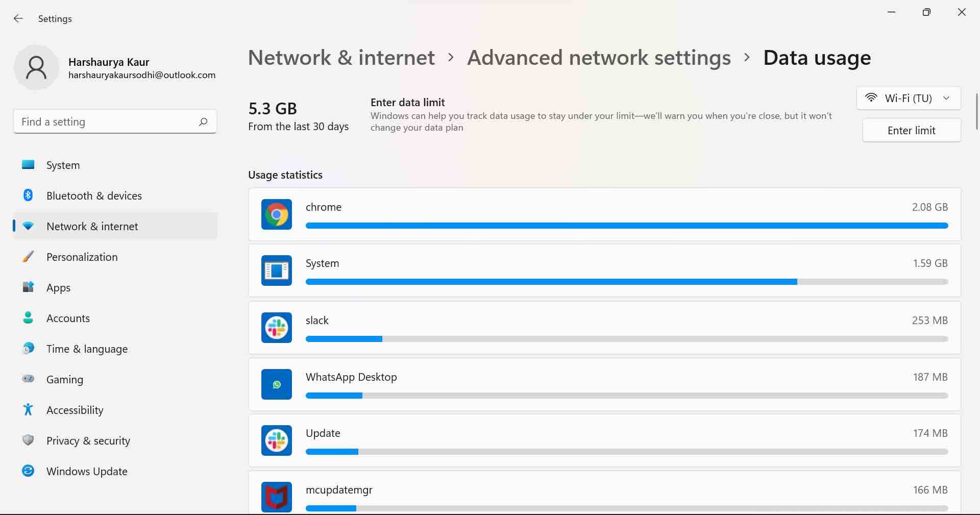This screenshot has height=515, width=980.
Task: Click the Slack app icon
Action: 276,328
